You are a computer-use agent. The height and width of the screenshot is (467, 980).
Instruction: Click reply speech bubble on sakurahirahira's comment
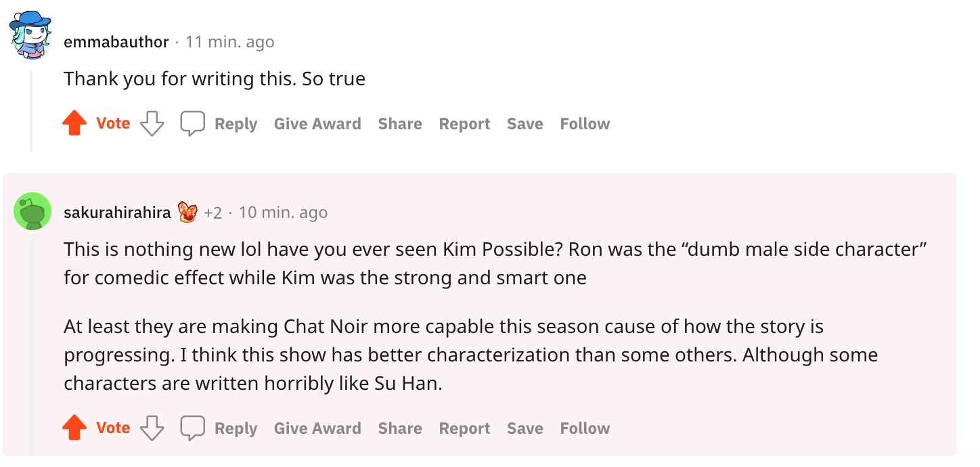tap(192, 428)
